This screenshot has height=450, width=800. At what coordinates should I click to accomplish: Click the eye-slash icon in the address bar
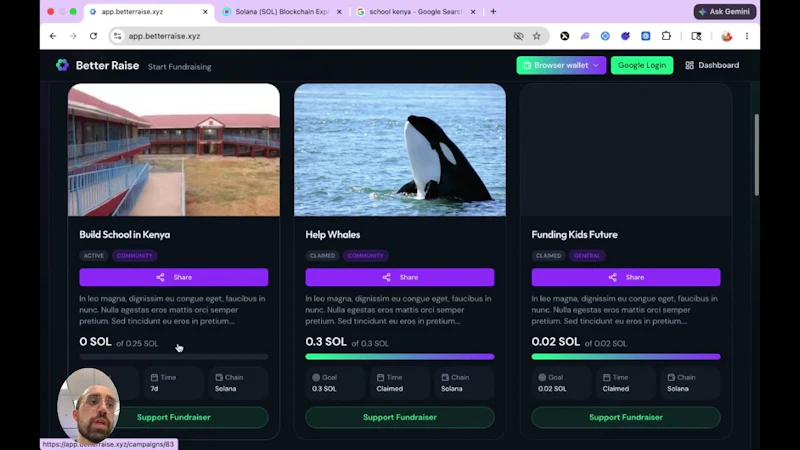point(518,36)
